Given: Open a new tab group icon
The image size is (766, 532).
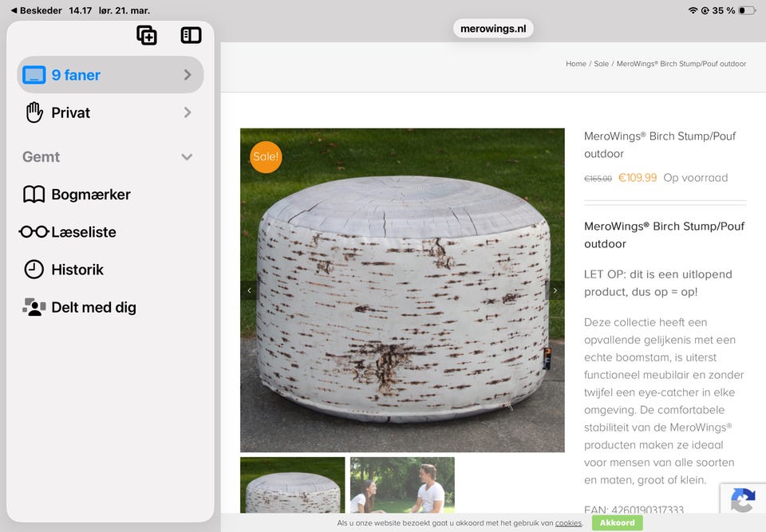Looking at the screenshot, I should pos(147,35).
